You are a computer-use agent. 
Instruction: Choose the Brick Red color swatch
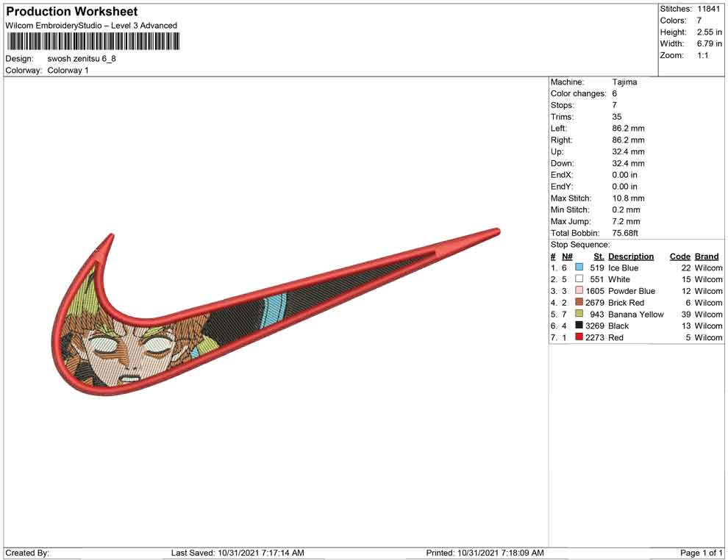579,303
